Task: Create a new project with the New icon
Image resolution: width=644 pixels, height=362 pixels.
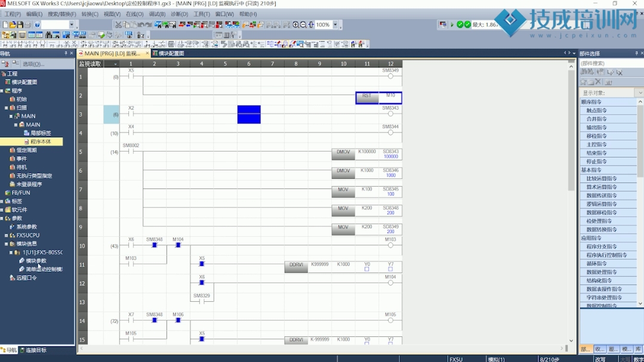Action: coord(5,25)
